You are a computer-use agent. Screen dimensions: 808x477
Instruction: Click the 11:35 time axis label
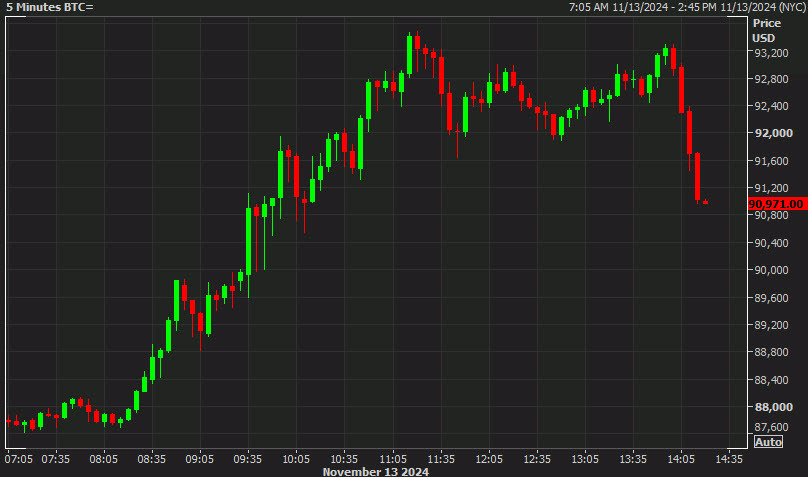point(441,459)
